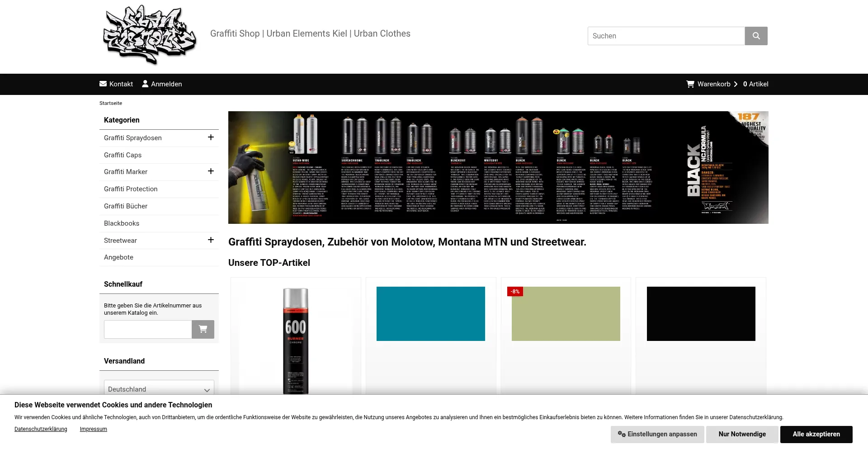Click the user icon beside Anmelden

pyautogui.click(x=145, y=84)
